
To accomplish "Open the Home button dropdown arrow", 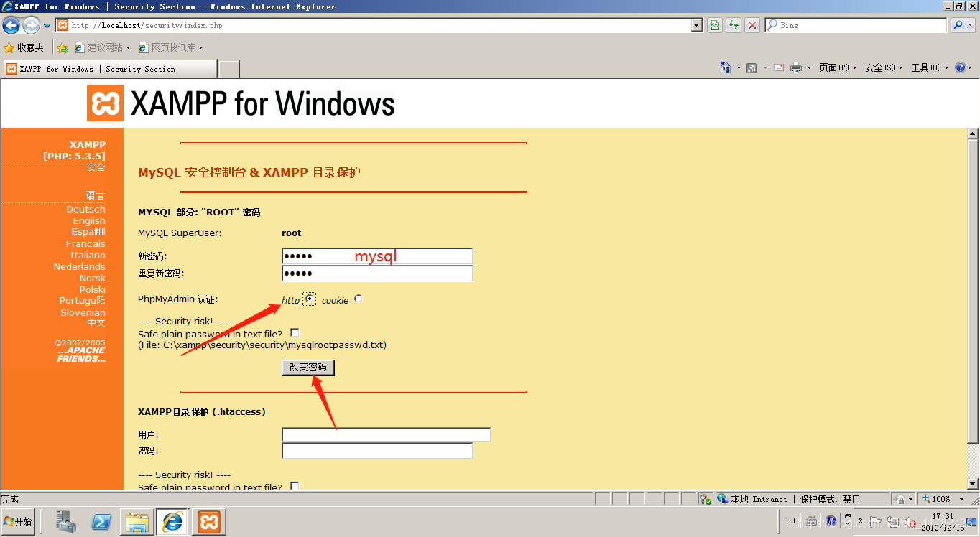I will [739, 68].
